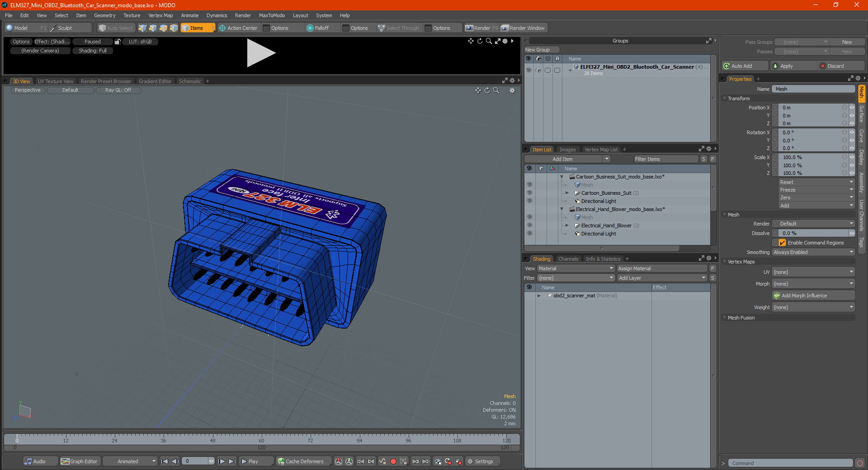Viewport: 868px width, 470px height.
Task: Start the render preview playback
Action: point(261,53)
